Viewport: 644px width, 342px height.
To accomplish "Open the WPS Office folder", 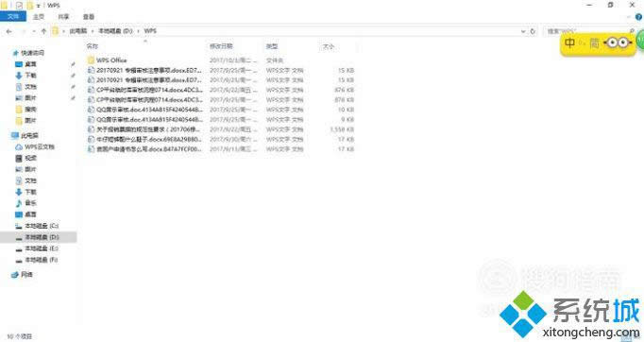I will [111, 60].
